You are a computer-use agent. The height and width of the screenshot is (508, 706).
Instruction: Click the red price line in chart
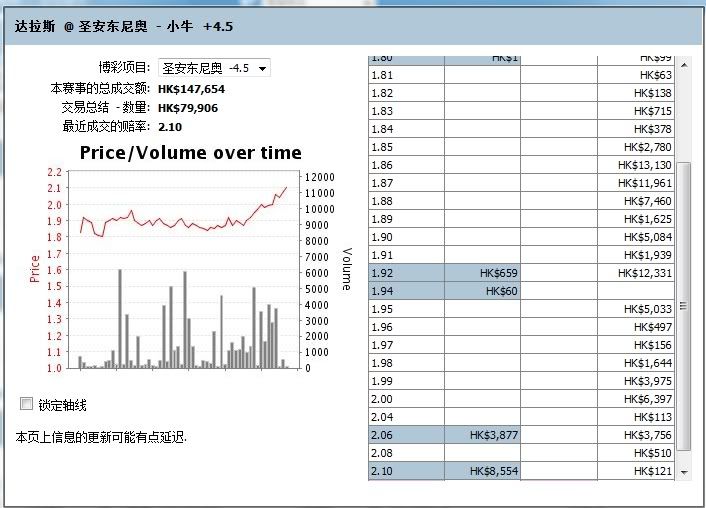180,222
